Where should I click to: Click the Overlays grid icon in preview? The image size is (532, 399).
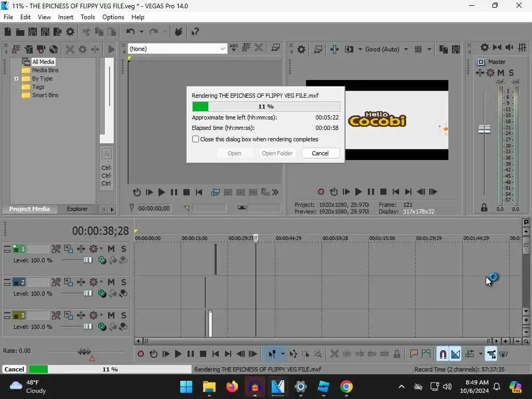point(418,49)
